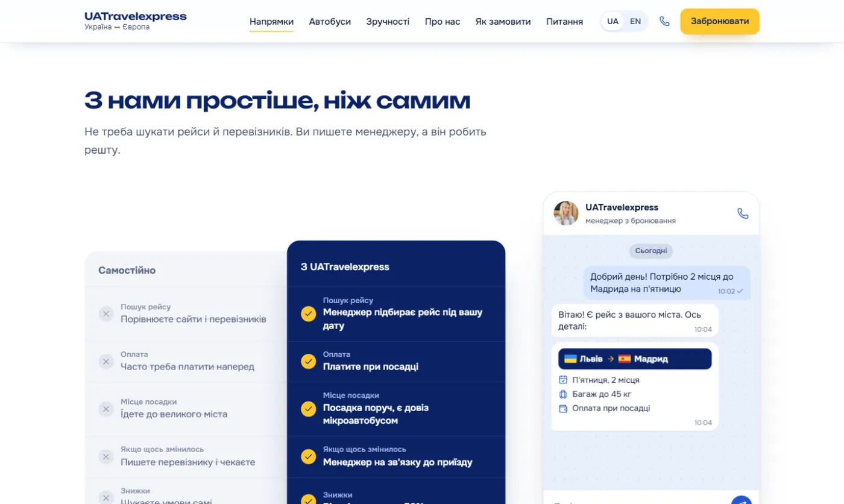Click the luggage icon beside 'Багаж до 45 кг'

[563, 394]
